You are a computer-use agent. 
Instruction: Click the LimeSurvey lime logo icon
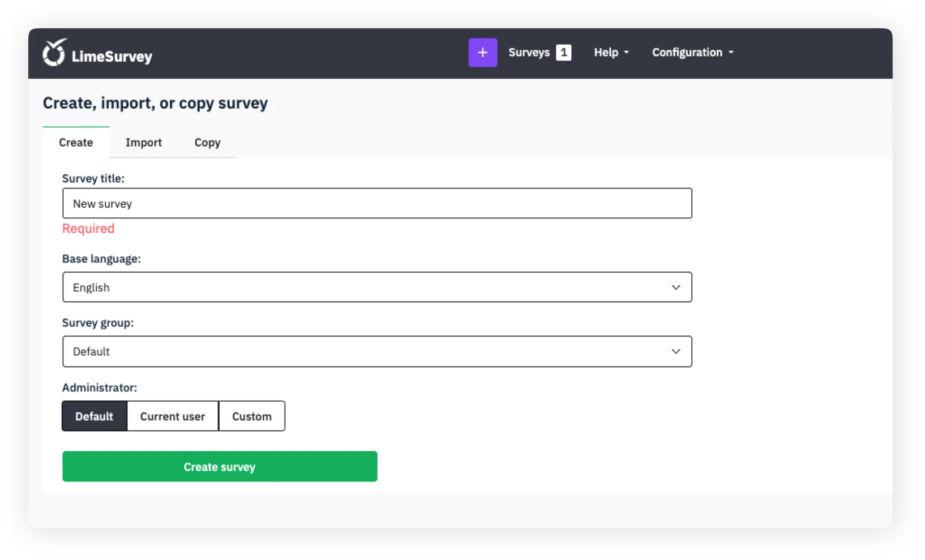coord(54,53)
